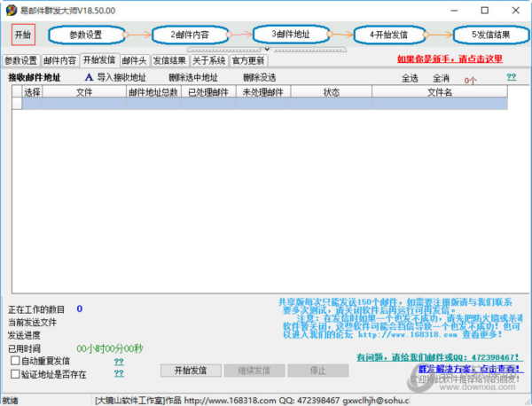Click the 已处理邮件 column header

[x=208, y=92]
